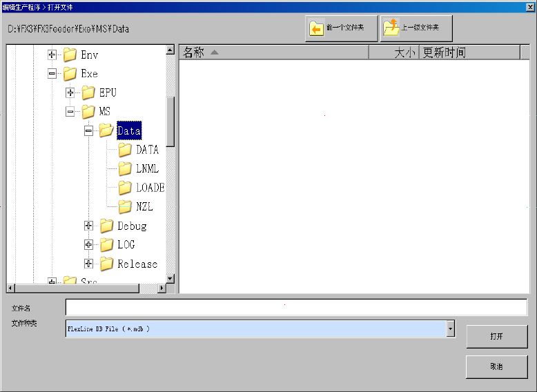Image resolution: width=537 pixels, height=392 pixels.
Task: Click the LNML folder icon
Action: 125,168
